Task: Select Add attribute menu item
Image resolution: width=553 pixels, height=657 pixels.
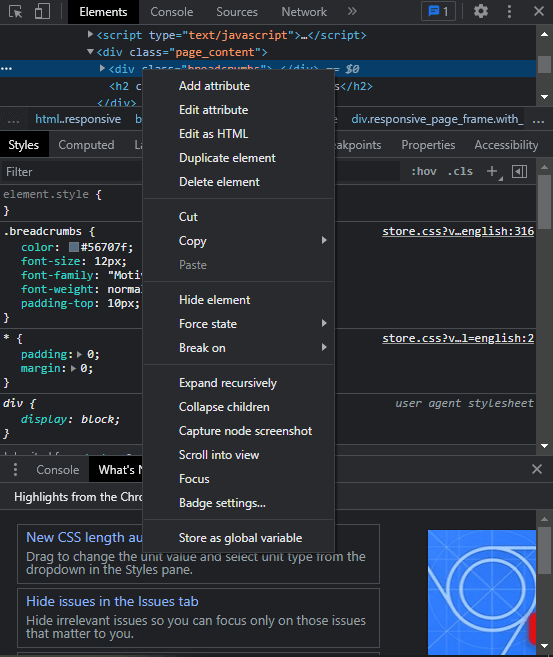Action: (x=238, y=86)
